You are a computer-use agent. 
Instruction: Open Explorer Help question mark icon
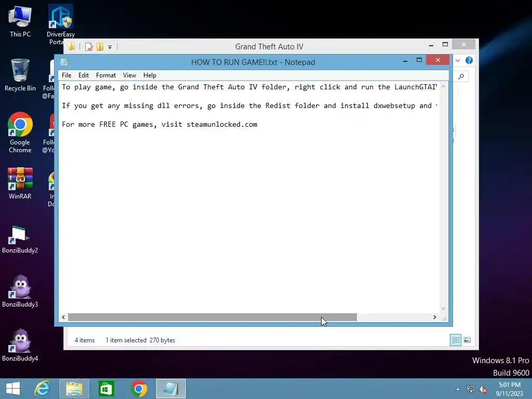469,60
